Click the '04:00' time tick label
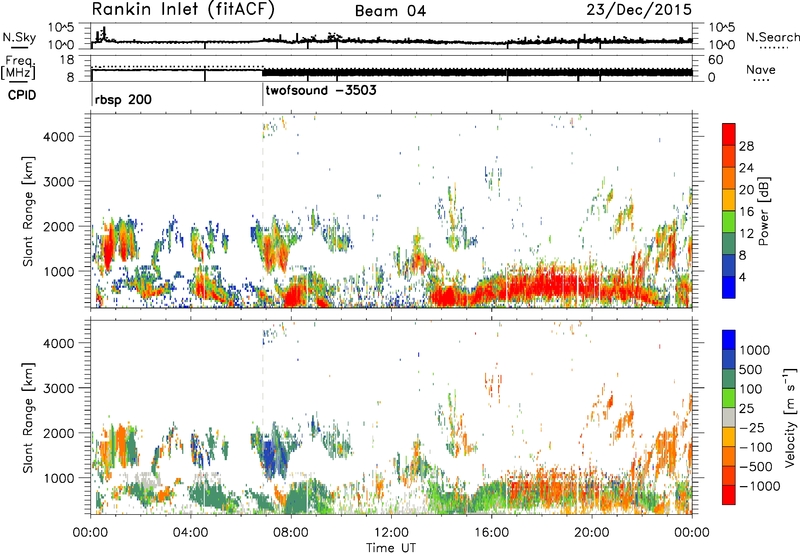 click(191, 533)
